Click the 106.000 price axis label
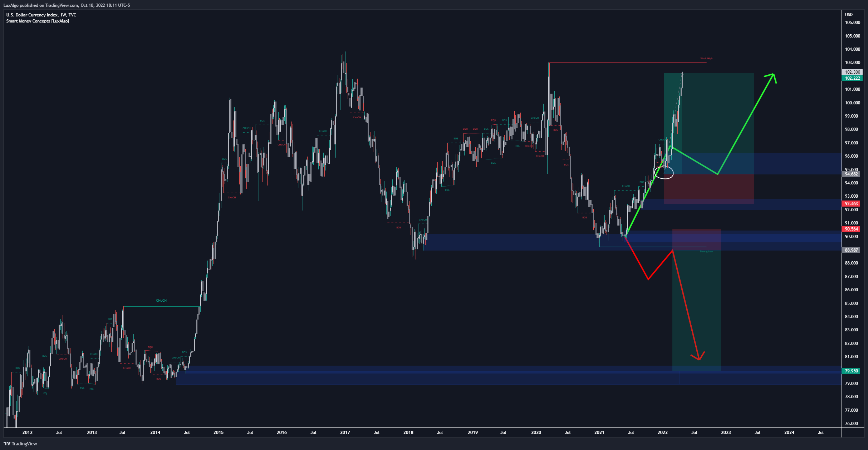The width and height of the screenshot is (868, 450). (x=852, y=23)
